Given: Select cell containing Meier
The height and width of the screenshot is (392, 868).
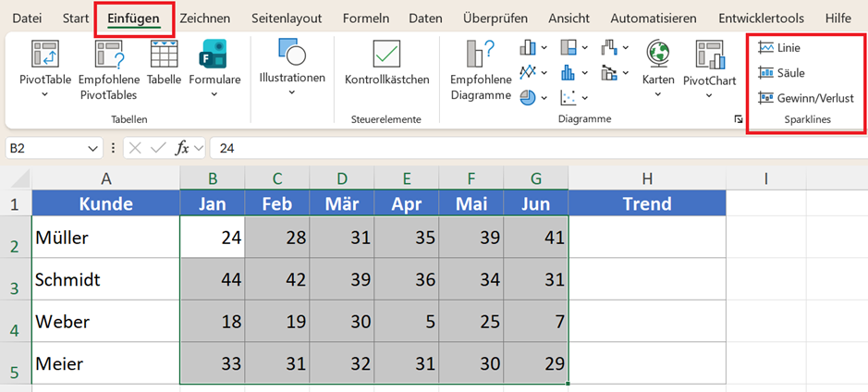Looking at the screenshot, I should click(105, 362).
